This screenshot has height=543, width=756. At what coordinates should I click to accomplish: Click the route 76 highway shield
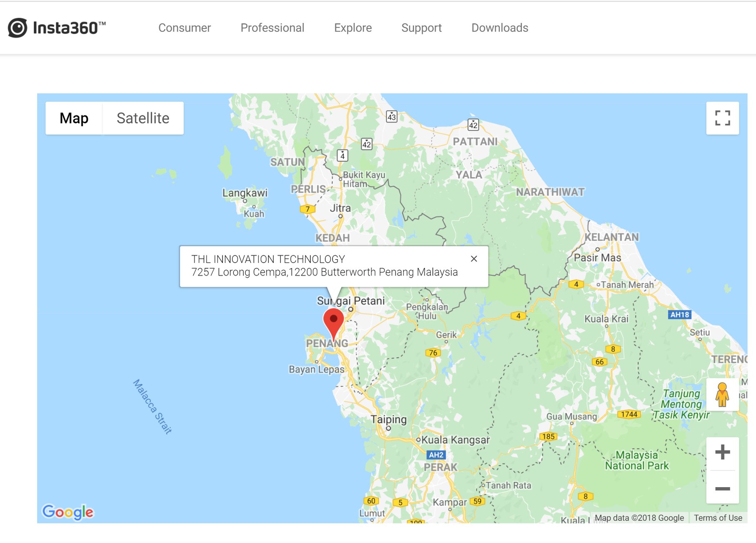pos(433,353)
